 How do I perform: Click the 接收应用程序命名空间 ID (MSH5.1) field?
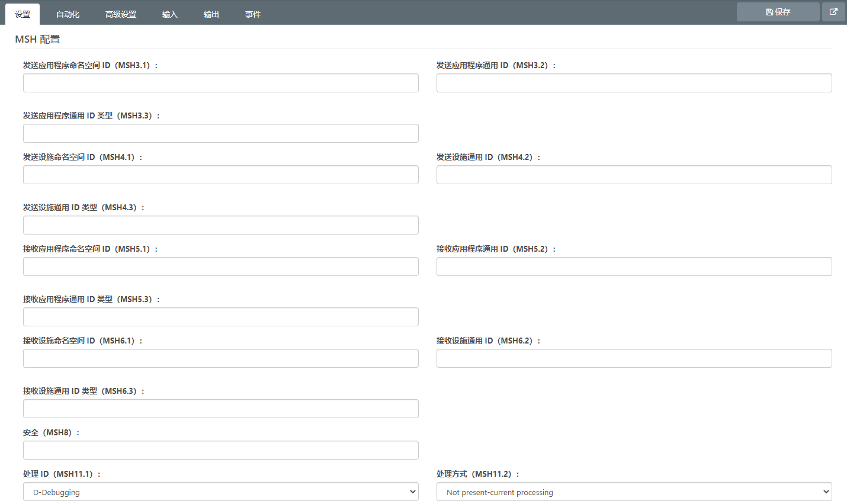pyautogui.click(x=221, y=267)
